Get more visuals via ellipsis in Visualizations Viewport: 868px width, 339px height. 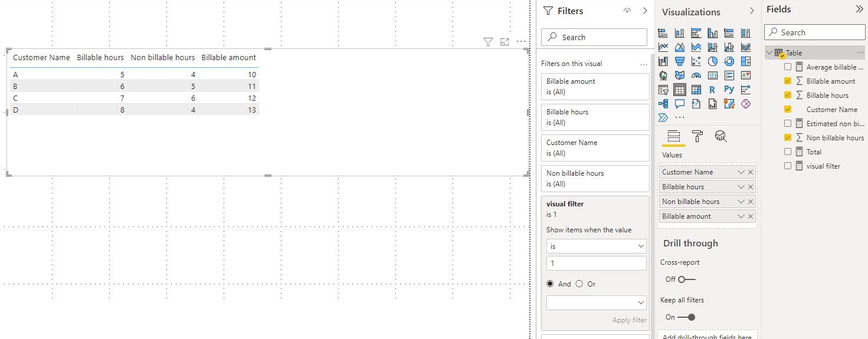[x=680, y=118]
